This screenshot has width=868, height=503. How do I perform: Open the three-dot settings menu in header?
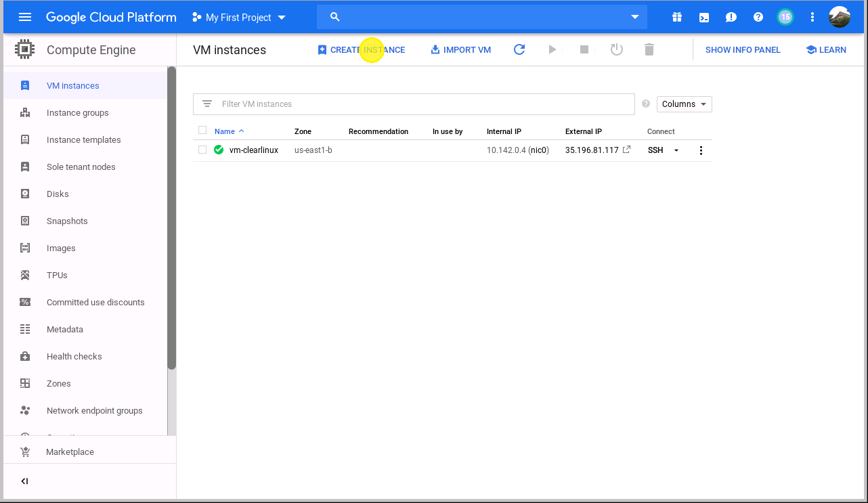(812, 18)
